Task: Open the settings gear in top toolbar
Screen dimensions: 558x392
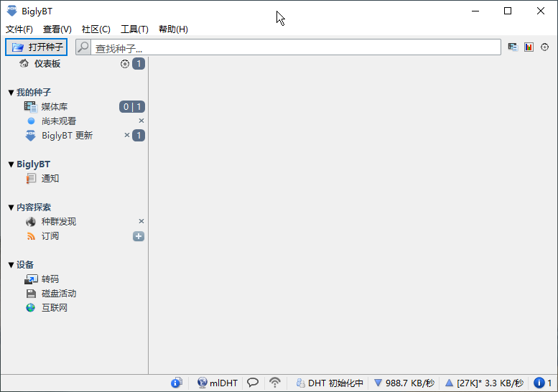Action: click(x=544, y=47)
